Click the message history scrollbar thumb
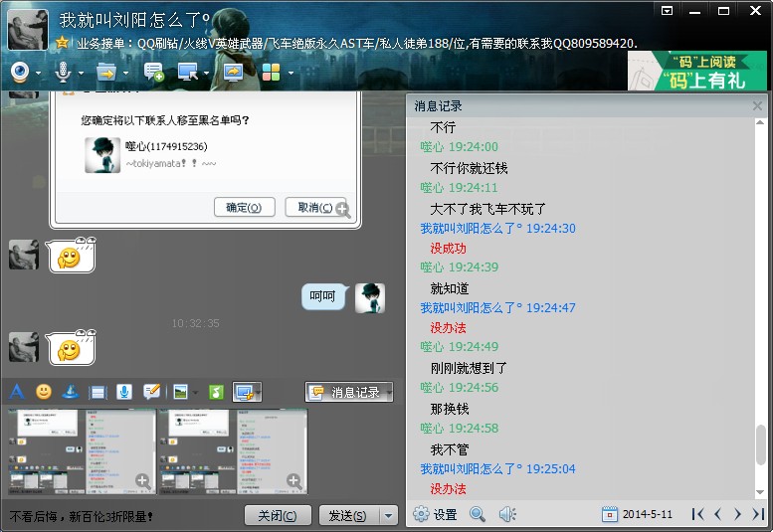Viewport: 773px width, 532px height. (761, 444)
